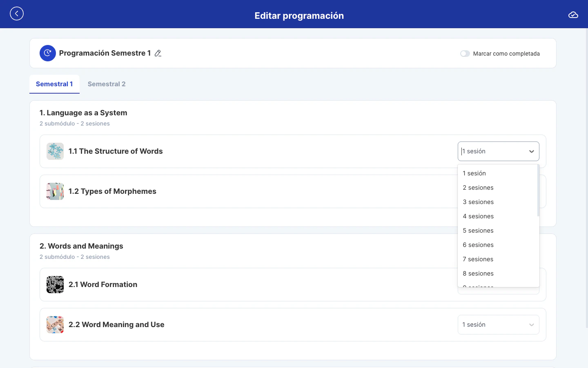Select the 3 sesiones option
Viewport: 588px width, 368px height.
click(498, 202)
